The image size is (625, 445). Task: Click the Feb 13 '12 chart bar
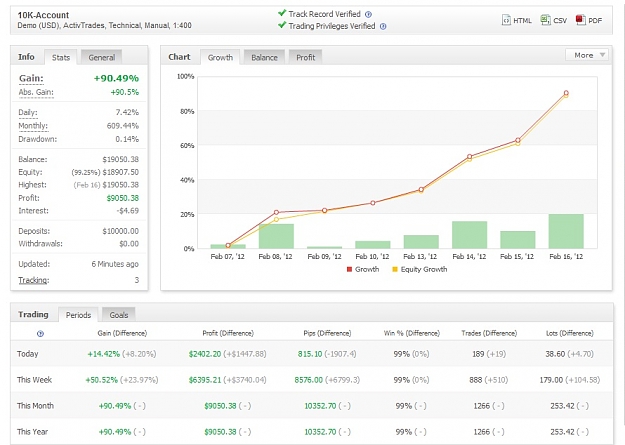(421, 242)
